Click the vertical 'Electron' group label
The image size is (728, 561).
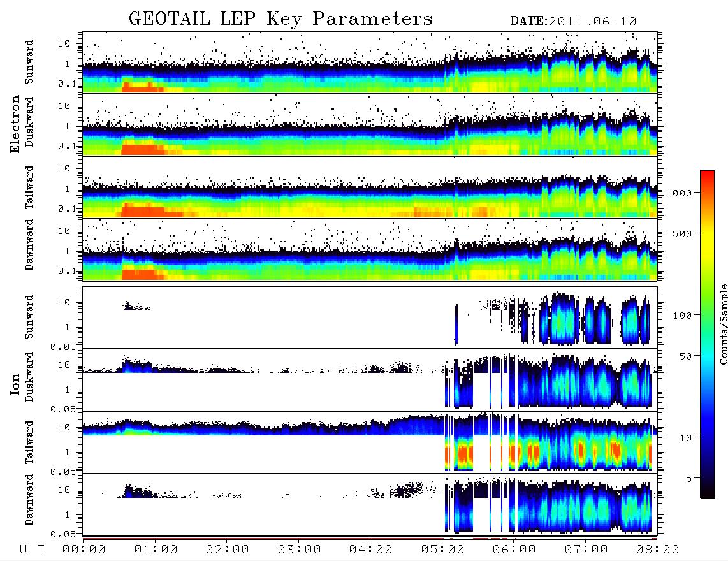(x=15, y=124)
